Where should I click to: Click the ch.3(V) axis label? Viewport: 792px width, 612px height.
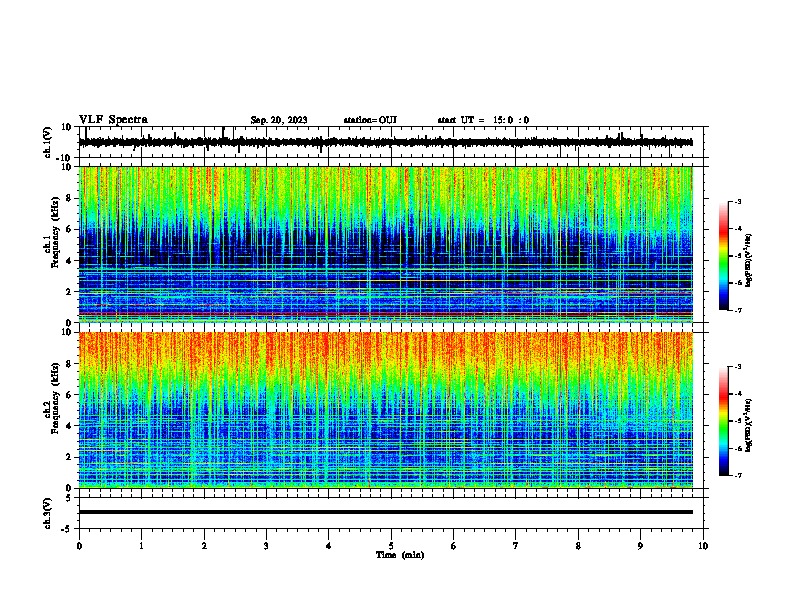[48, 514]
